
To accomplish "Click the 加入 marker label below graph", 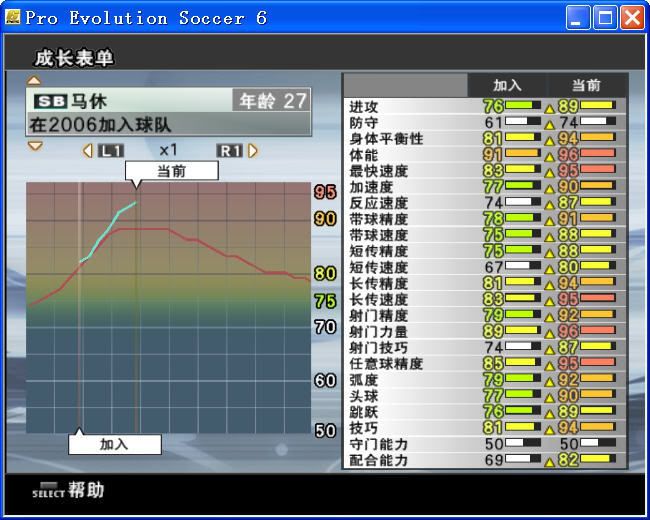I will click(x=114, y=444).
